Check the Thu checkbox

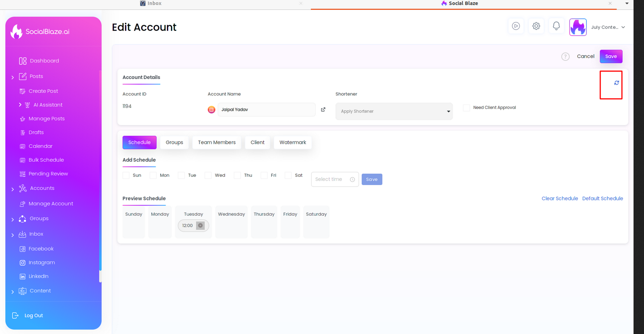pos(237,175)
